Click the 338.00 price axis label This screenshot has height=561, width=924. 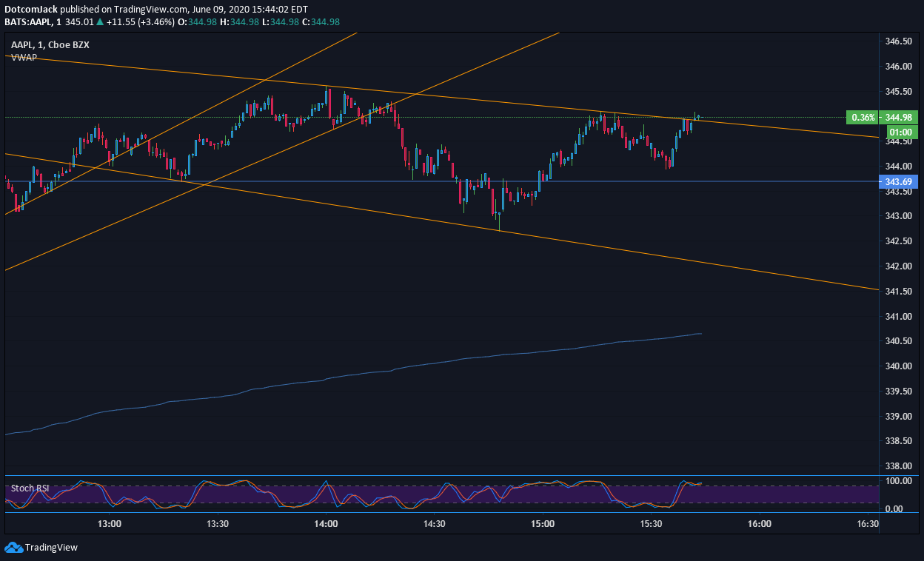coord(899,466)
